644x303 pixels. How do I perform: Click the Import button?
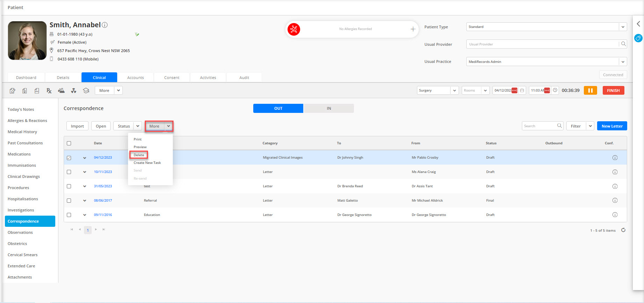[x=77, y=126]
